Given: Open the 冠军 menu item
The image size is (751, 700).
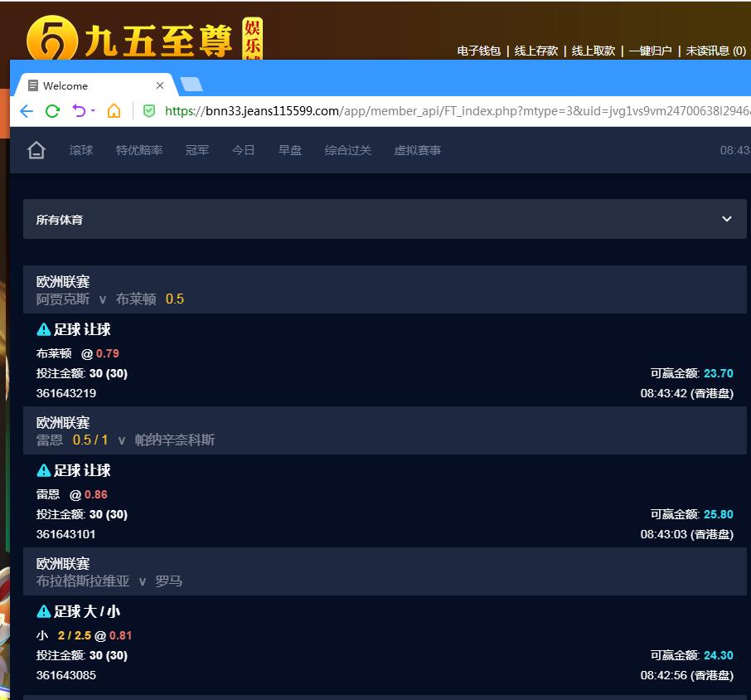Looking at the screenshot, I should coord(197,150).
